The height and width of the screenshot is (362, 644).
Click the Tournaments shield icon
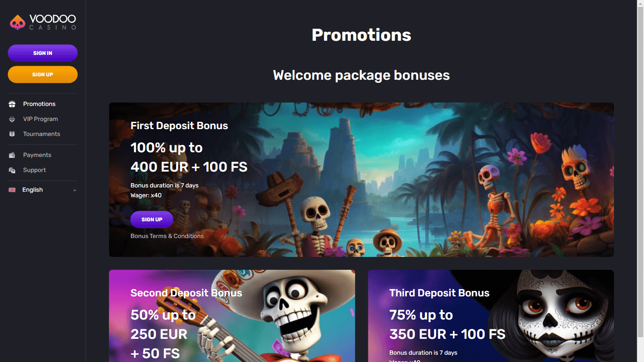pyautogui.click(x=12, y=134)
